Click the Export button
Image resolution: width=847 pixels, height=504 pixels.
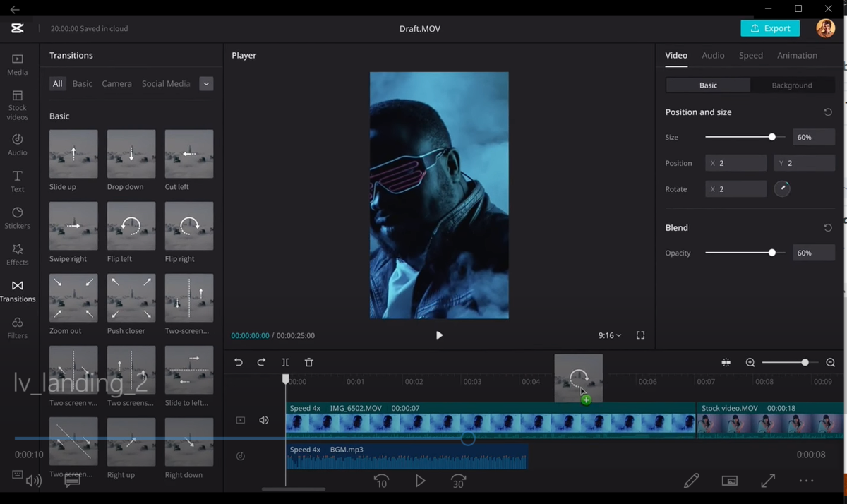(x=770, y=28)
